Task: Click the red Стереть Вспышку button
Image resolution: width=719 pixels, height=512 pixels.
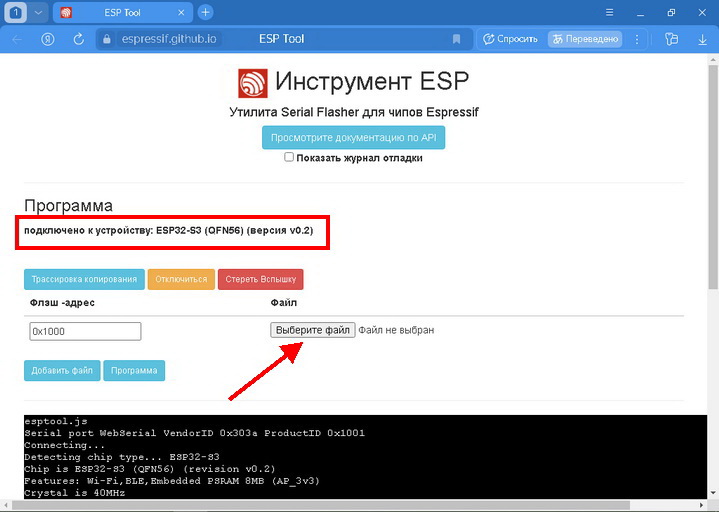Action: [260, 279]
